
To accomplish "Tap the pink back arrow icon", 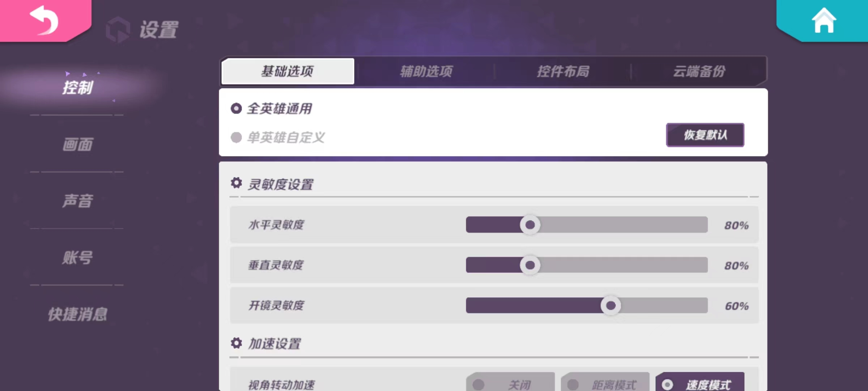I will [x=44, y=20].
